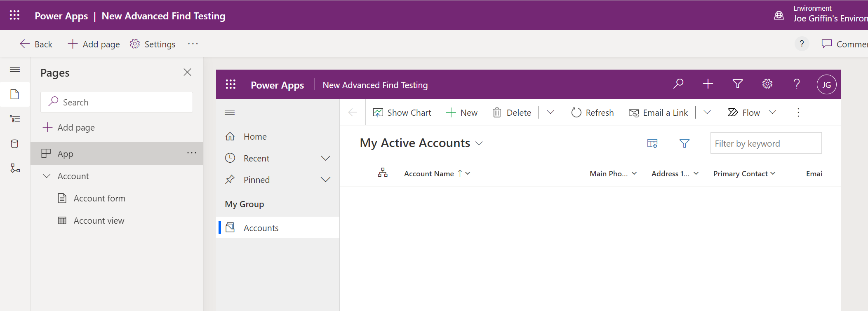Viewport: 868px width, 311px height.
Task: Click Email a Link
Action: (658, 112)
